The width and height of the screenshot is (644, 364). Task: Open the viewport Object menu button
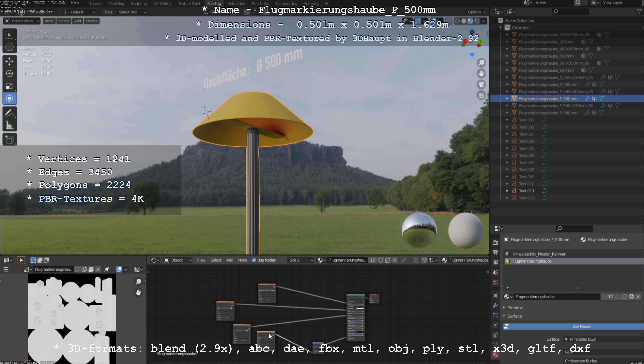pos(91,21)
